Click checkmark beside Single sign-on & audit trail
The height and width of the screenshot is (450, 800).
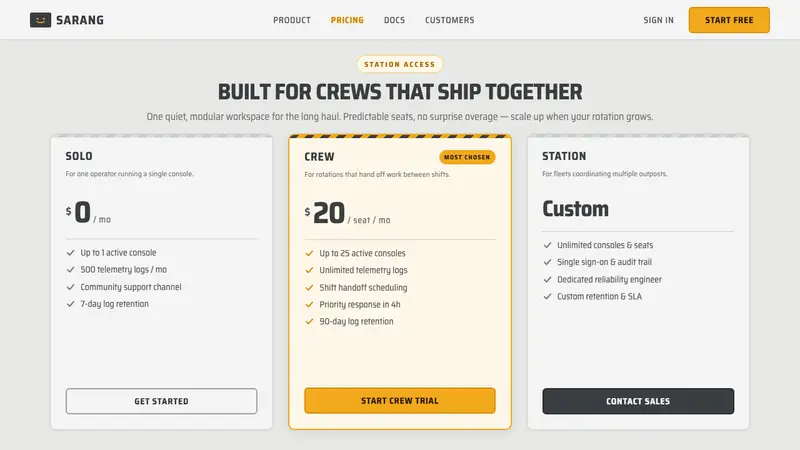pyautogui.click(x=547, y=262)
